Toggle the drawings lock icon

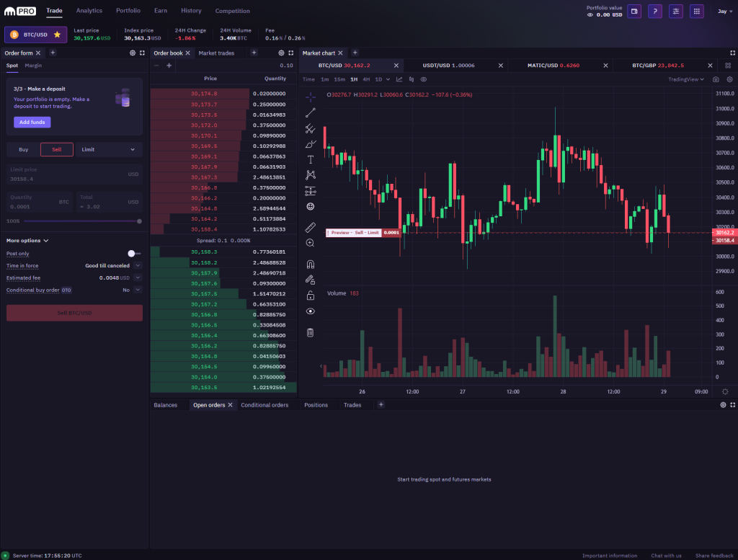point(310,295)
